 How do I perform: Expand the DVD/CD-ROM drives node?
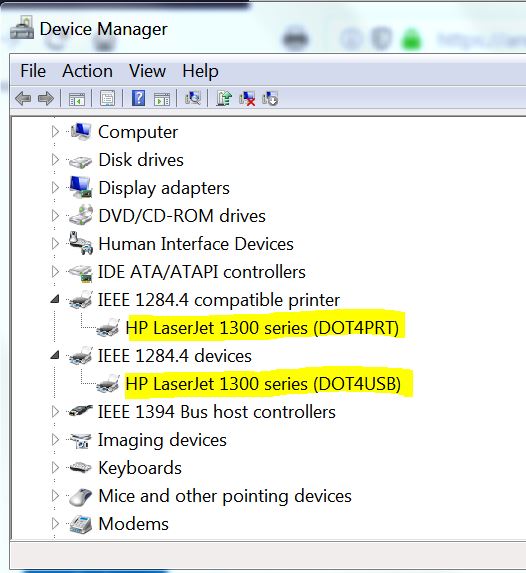[55, 216]
